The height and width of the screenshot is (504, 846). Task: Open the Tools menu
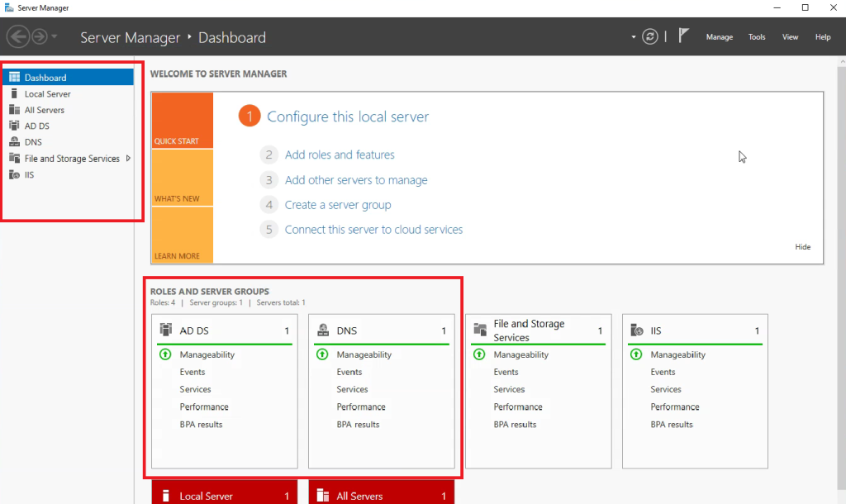coord(757,36)
